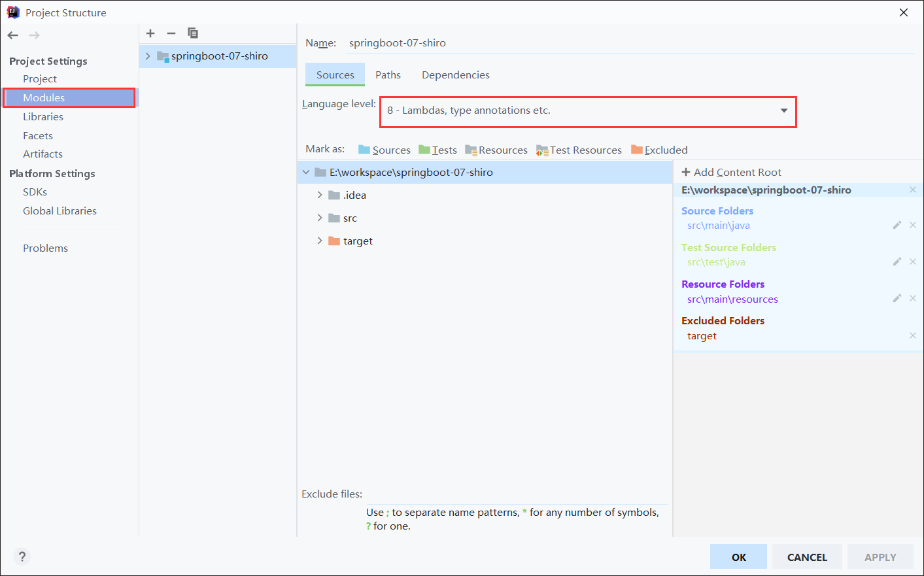Expand the springboot-07-shiro module node

(x=148, y=56)
